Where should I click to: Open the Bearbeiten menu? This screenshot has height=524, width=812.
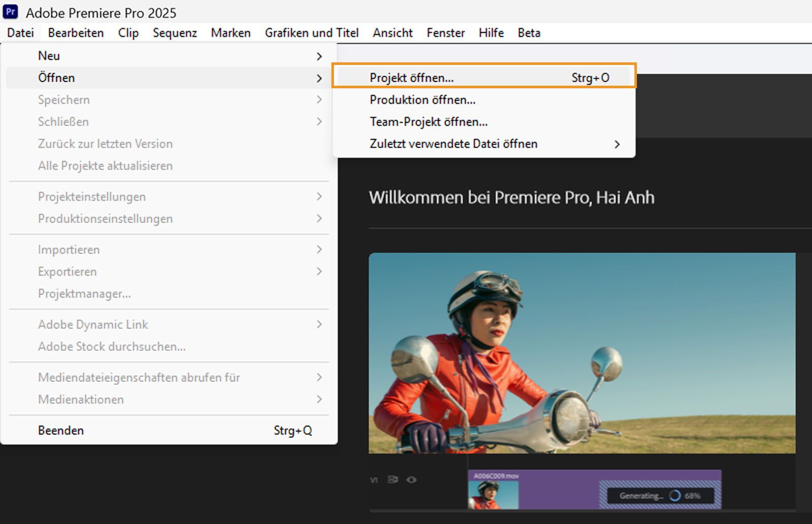pos(76,33)
